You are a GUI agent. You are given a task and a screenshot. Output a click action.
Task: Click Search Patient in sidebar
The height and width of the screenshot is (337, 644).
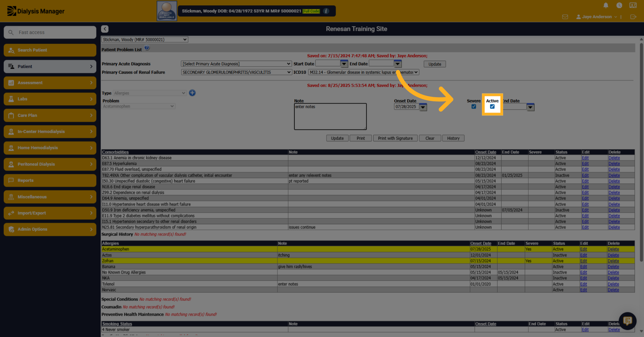pyautogui.click(x=50, y=50)
